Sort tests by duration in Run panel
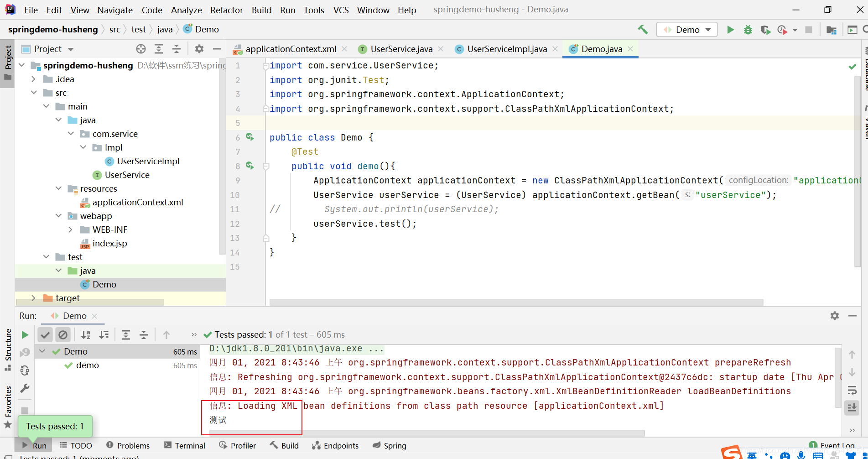Screen dimensions: 868x459 (x=104, y=335)
